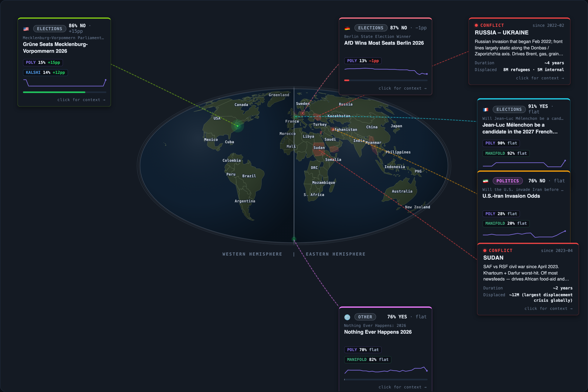Select ELECTIONS tag on AfD Berlin card
Viewport: 588px width, 392px height.
pos(371,28)
